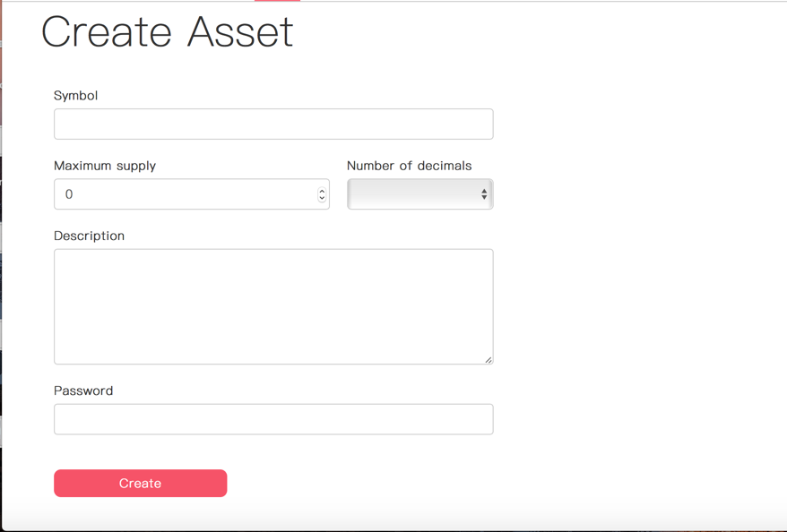Focus the Symbol text field
Viewport: 787px width, 532px height.
click(x=273, y=124)
